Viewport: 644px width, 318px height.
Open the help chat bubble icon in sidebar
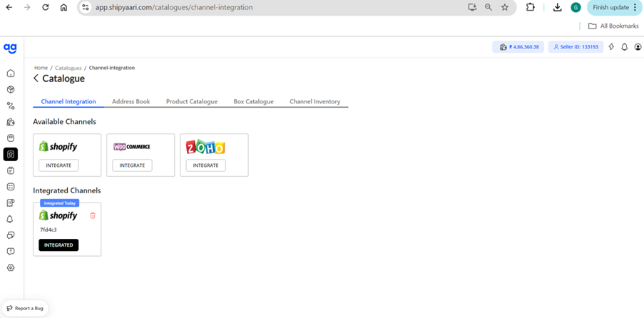pos(11,251)
